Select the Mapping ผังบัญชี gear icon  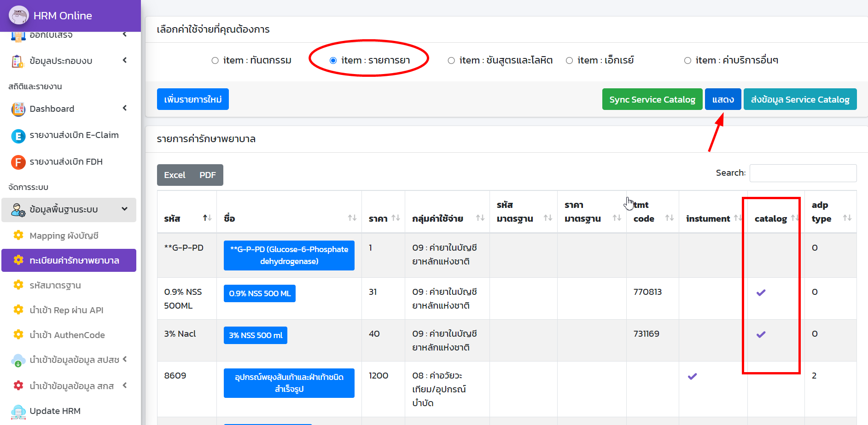(18, 235)
